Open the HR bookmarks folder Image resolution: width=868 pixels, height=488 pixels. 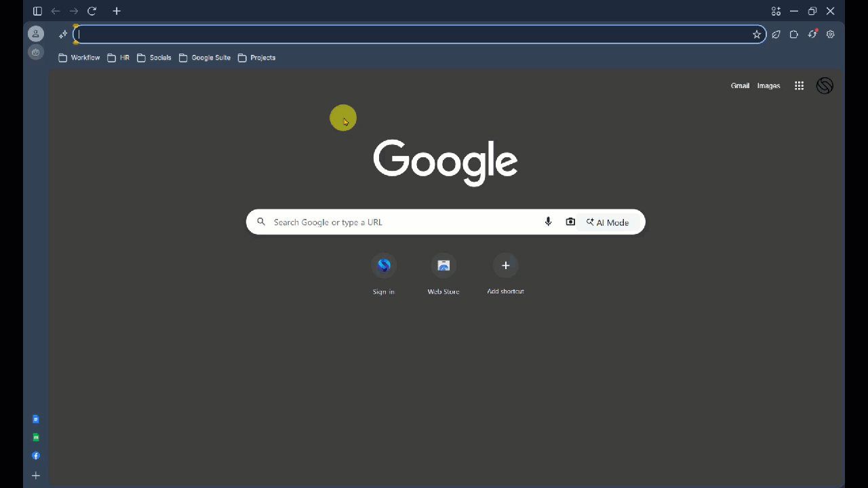click(x=118, y=58)
